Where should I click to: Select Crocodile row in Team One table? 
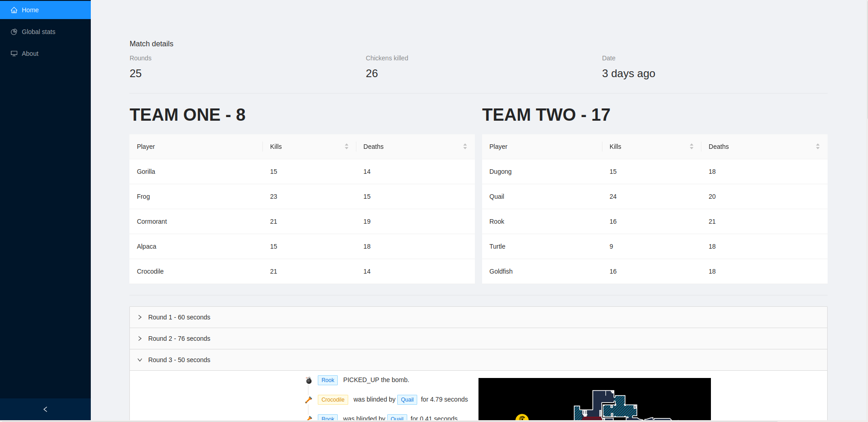(302, 271)
